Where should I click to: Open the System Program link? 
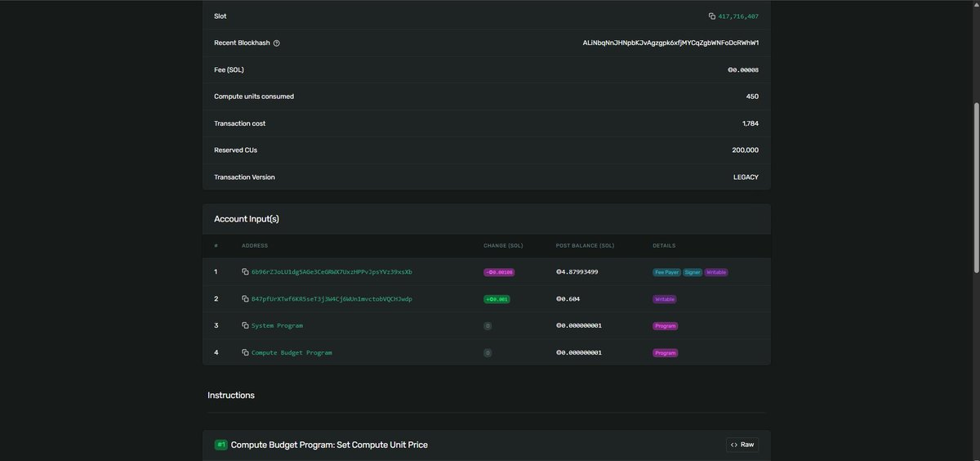(x=277, y=326)
